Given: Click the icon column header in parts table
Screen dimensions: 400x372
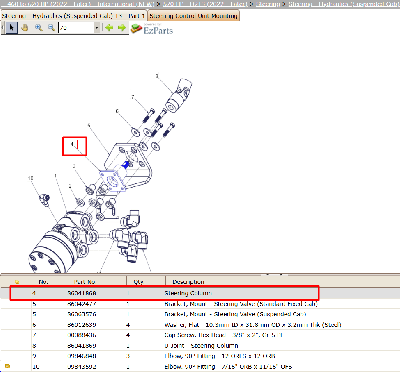Looking at the screenshot, I should pos(17,282).
